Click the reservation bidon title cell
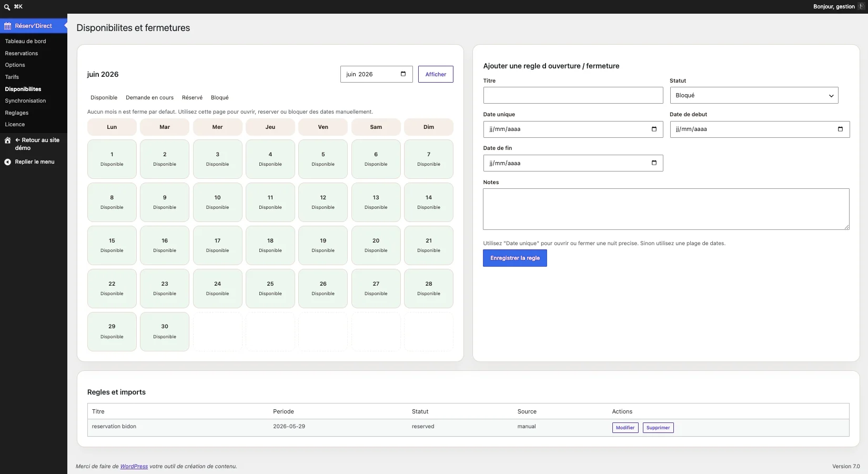 pyautogui.click(x=114, y=427)
